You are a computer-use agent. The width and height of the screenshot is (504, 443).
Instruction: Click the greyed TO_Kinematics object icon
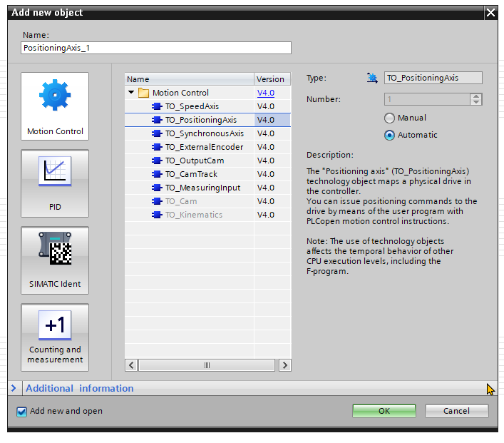click(157, 215)
